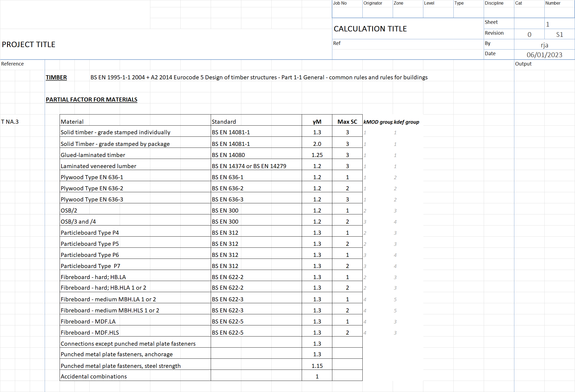The height and width of the screenshot is (392, 575).
Task: Select Fibreboard - medium MBH.LA 1 or 2 cell
Action: (x=135, y=298)
